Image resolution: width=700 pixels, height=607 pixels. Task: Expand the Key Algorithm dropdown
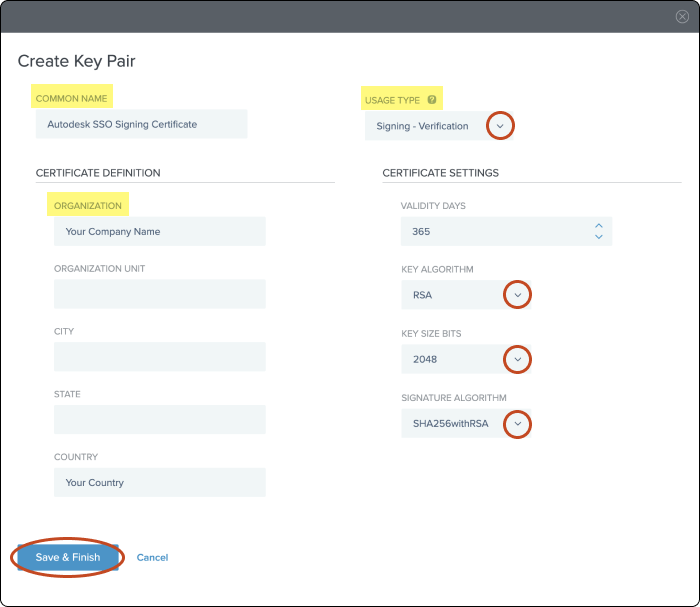click(x=517, y=295)
